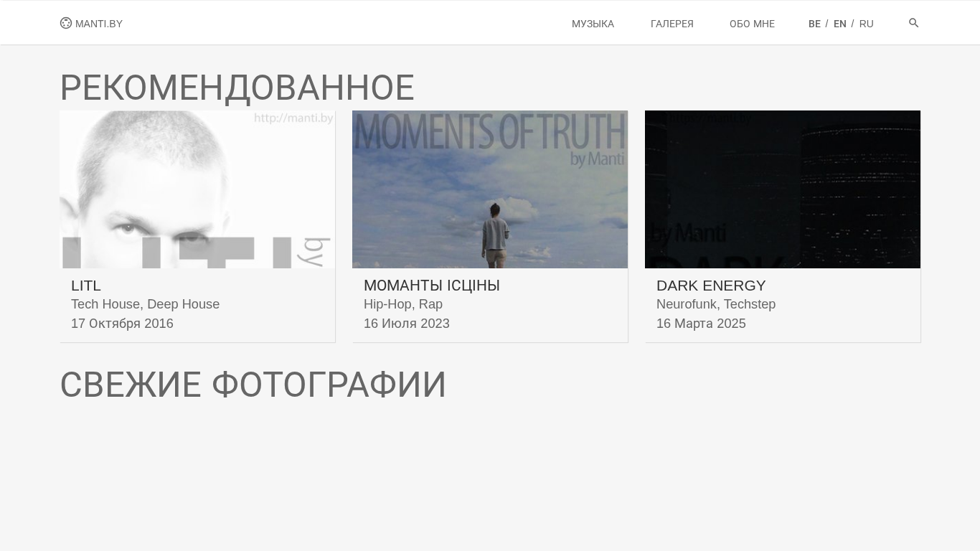Open the search magnifier icon
980x551 pixels.
click(x=913, y=23)
